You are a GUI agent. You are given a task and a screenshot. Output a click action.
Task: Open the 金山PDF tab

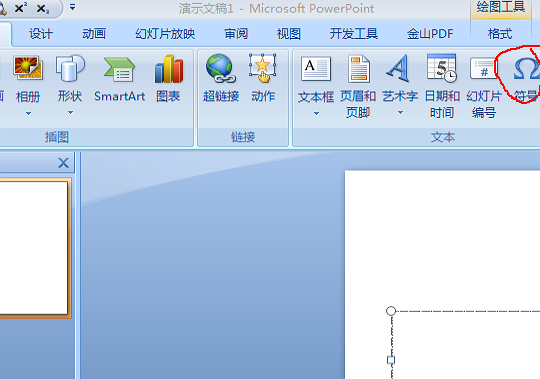430,34
